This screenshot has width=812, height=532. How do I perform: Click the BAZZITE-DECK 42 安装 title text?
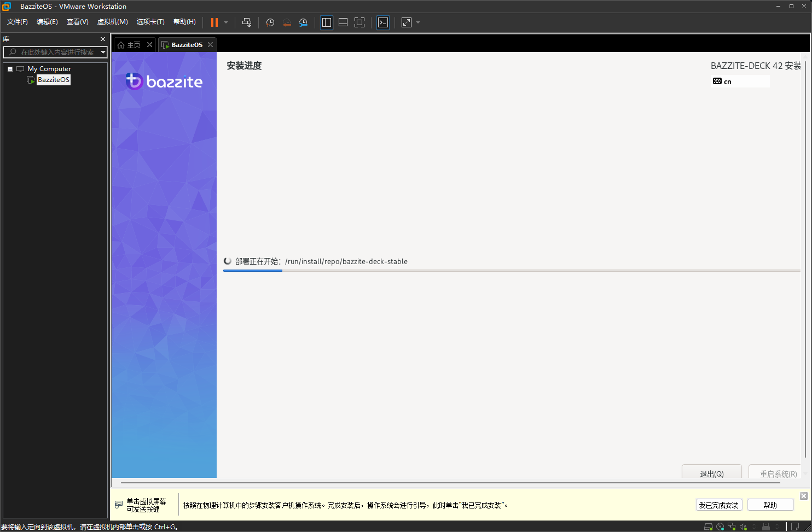(x=756, y=66)
